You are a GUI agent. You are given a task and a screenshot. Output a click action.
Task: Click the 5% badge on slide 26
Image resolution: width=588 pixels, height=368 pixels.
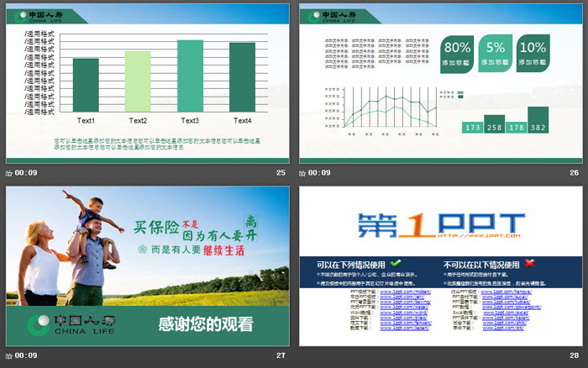click(495, 53)
